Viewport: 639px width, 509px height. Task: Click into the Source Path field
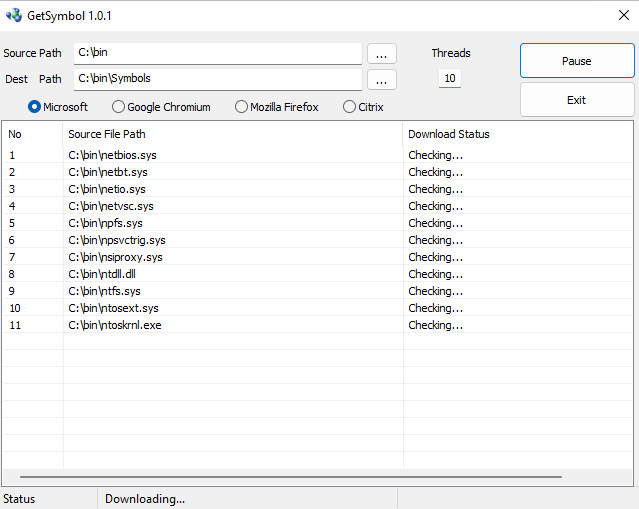pos(218,53)
